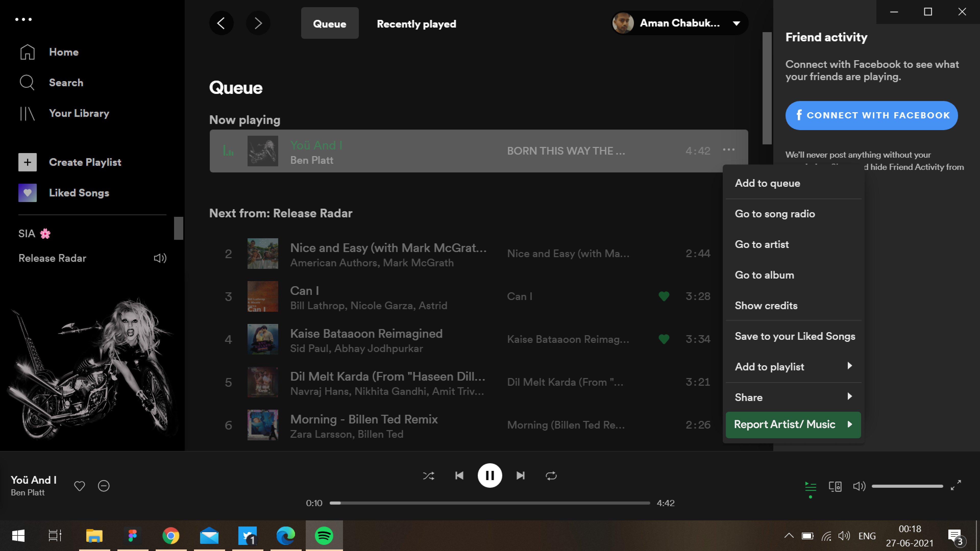Open the Connect to a device icon

coord(835,486)
